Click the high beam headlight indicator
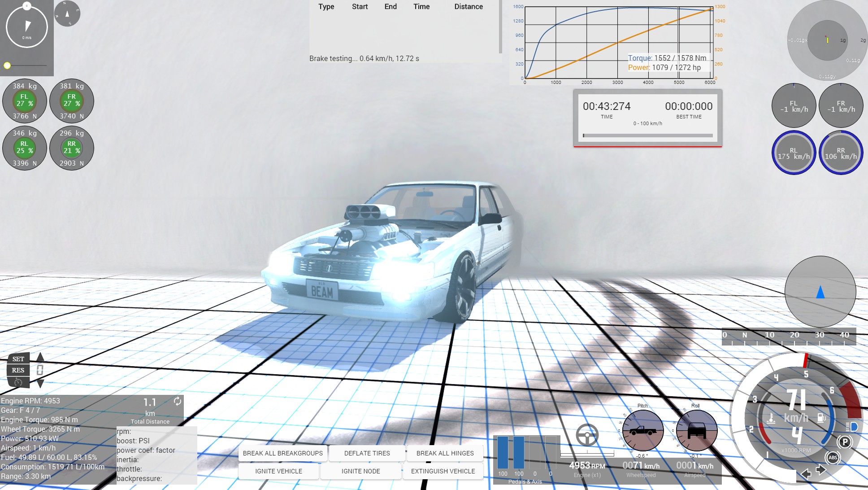This screenshot has height=490, width=868. click(852, 427)
